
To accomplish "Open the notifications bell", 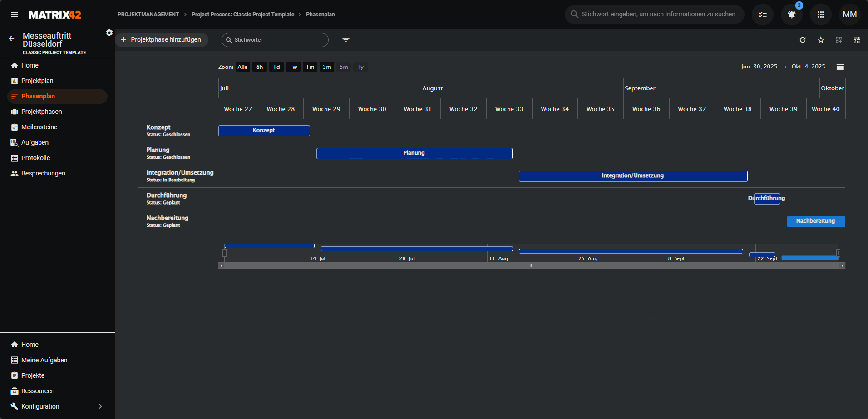I will [791, 15].
